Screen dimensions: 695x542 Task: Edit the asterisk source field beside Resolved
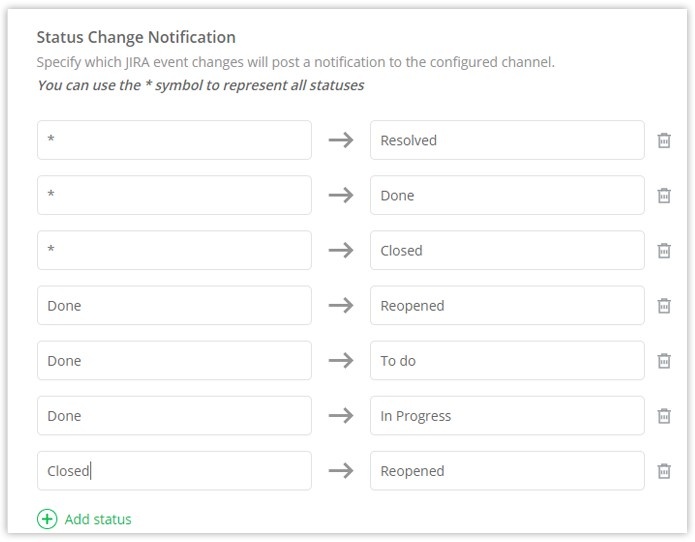(x=174, y=140)
